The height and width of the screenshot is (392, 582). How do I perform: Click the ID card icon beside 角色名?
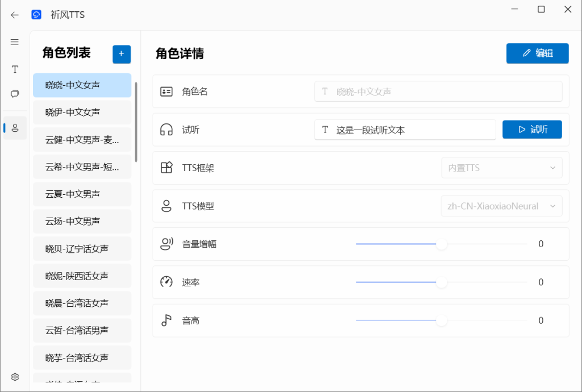tap(167, 91)
